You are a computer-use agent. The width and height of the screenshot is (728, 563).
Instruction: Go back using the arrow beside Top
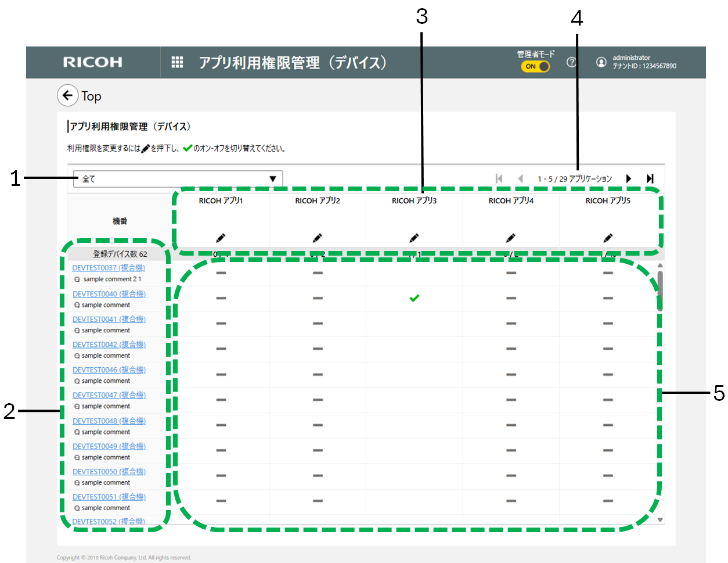(x=68, y=95)
